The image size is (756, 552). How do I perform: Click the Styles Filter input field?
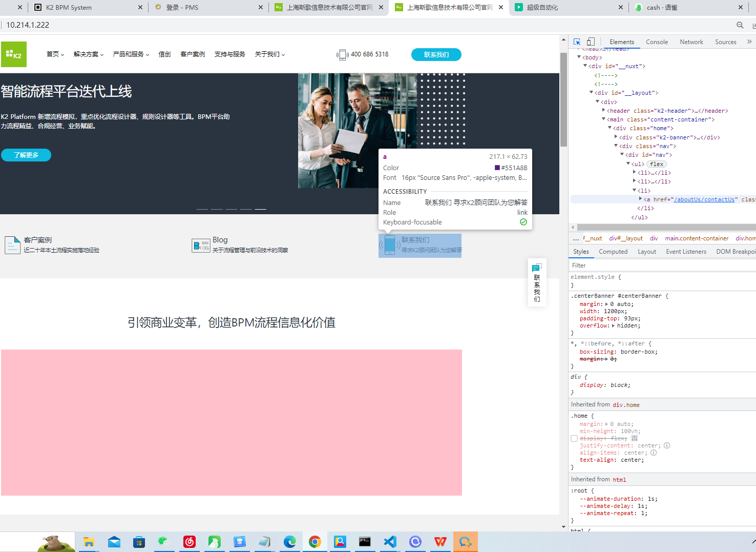662,265
